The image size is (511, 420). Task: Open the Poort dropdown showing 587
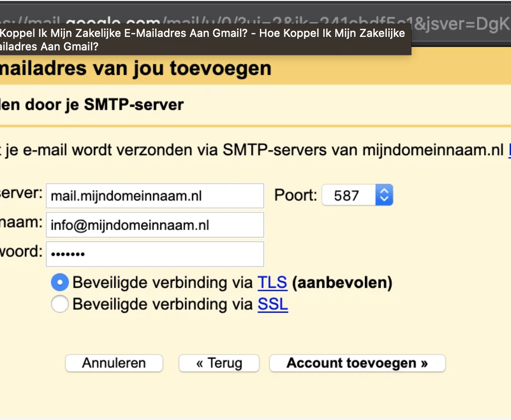[349, 195]
